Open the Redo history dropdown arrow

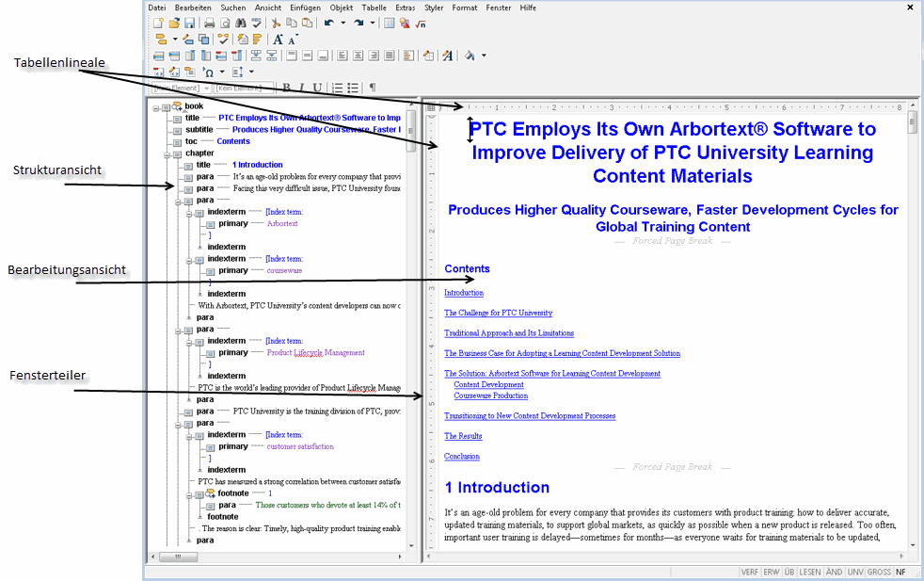373,24
